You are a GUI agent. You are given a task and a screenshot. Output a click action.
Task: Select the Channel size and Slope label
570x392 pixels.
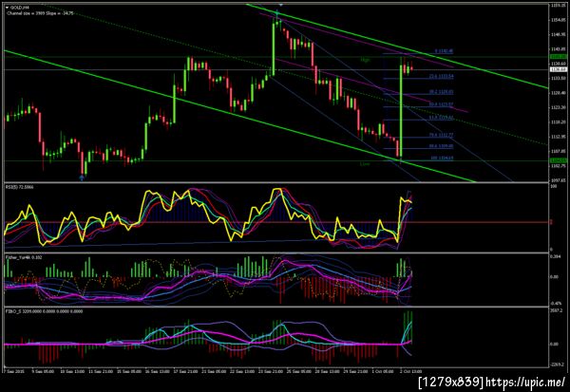(x=40, y=13)
